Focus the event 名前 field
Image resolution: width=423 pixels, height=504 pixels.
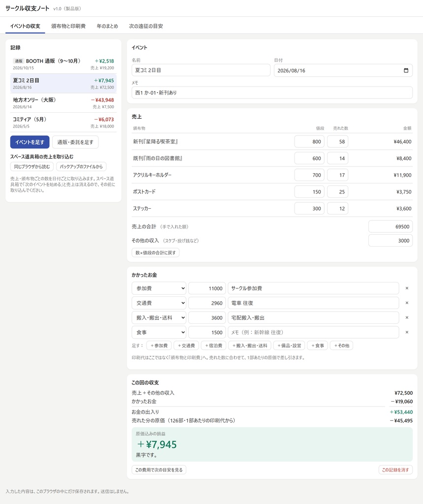[201, 70]
